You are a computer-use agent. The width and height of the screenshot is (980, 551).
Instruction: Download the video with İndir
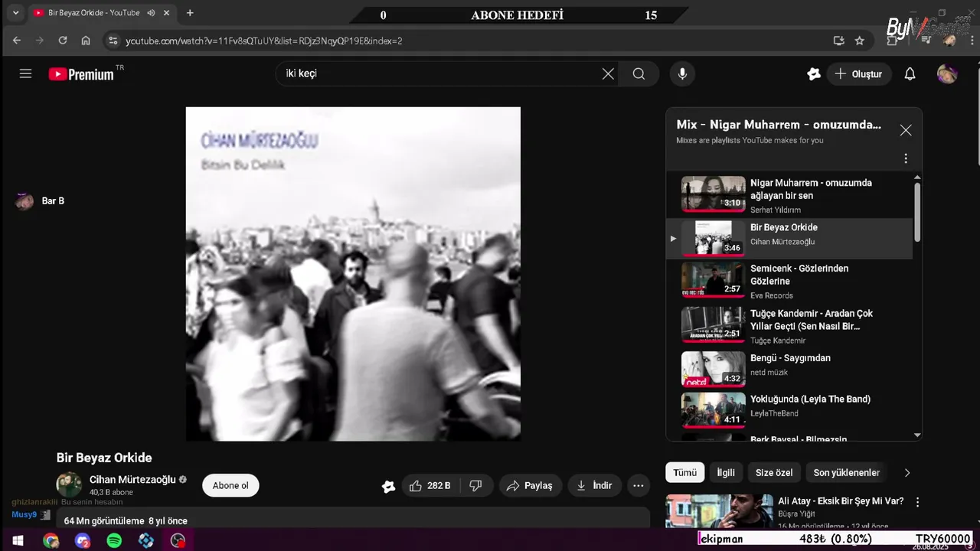[x=594, y=486]
